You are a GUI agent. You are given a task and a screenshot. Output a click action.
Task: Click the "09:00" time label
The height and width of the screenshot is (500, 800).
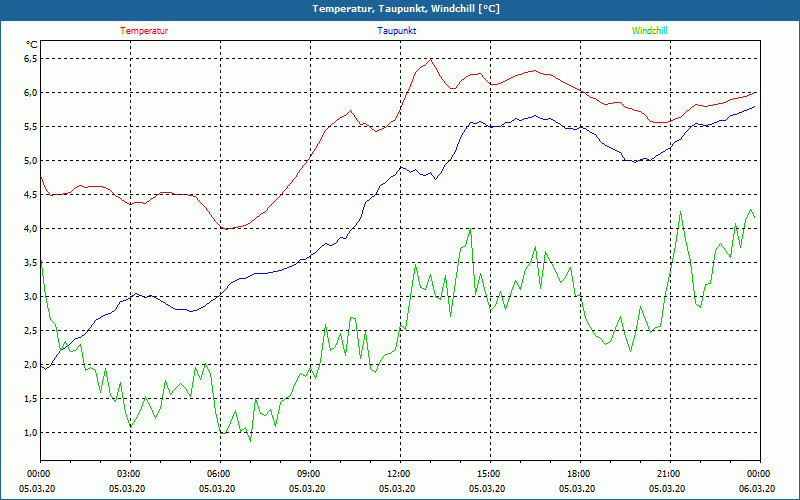(x=308, y=474)
